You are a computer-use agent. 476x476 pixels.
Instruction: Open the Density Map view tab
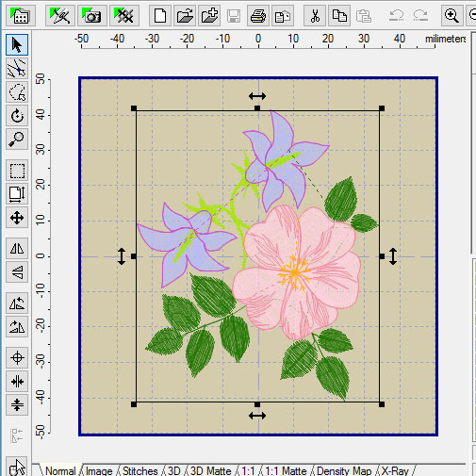(344, 470)
